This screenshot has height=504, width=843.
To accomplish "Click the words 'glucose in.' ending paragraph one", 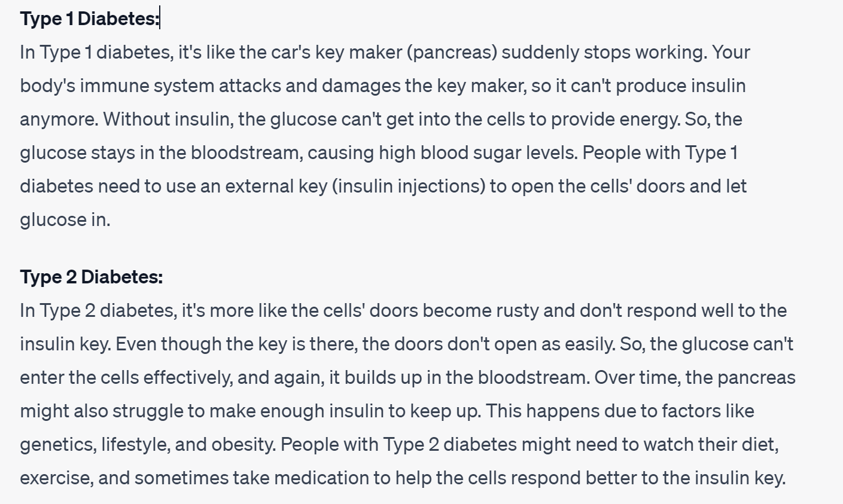I will point(65,220).
